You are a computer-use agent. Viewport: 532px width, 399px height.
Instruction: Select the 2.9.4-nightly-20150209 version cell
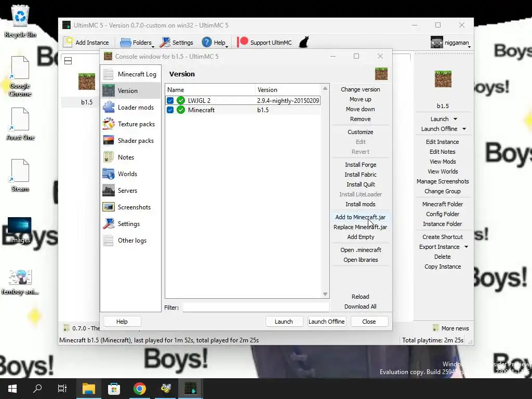[288, 100]
